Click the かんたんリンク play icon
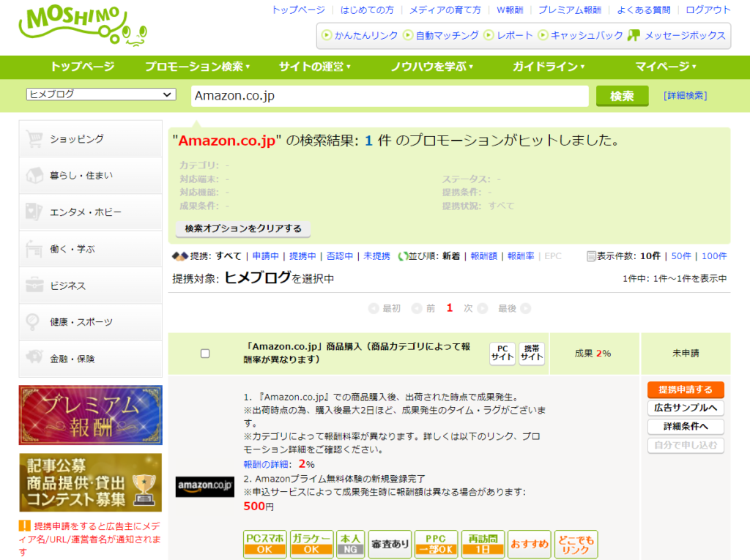750x560 pixels. tap(327, 35)
